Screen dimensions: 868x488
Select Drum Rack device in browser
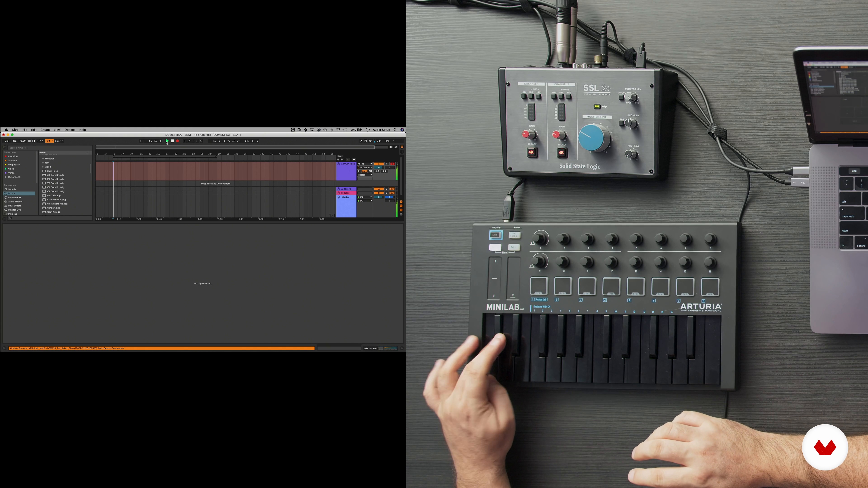[x=52, y=171]
